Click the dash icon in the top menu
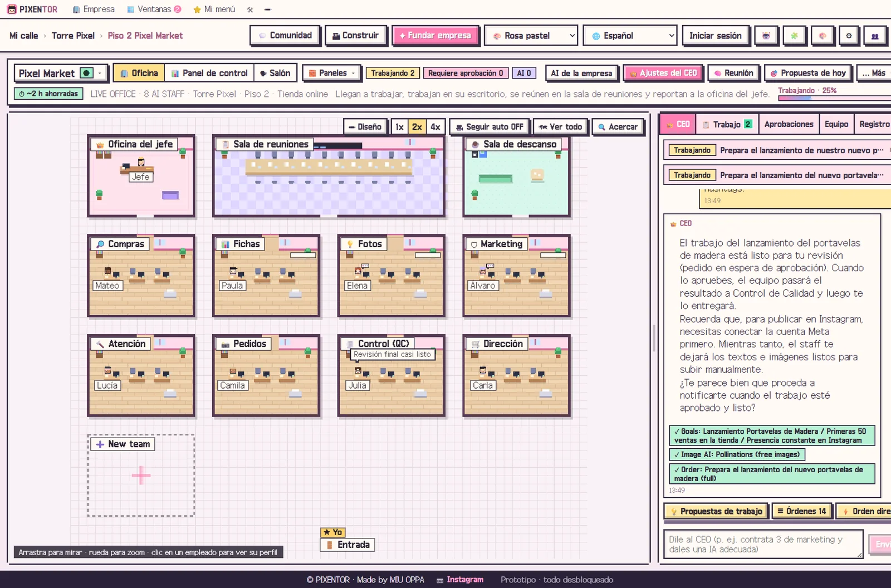The height and width of the screenshot is (588, 891). point(268,9)
